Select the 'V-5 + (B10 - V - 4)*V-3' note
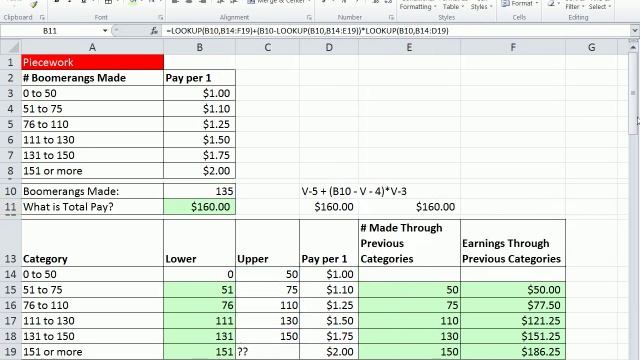The width and height of the screenshot is (640, 360). [x=354, y=191]
